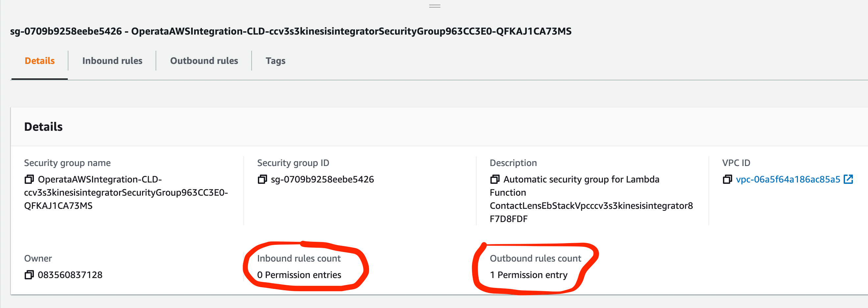
Task: Click the Details section heading
Action: (x=43, y=126)
